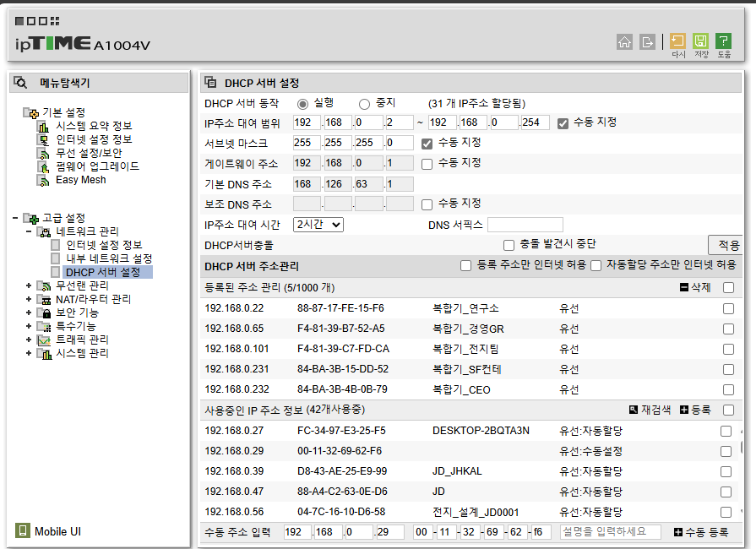The height and width of the screenshot is (549, 756).
Task: Click the 고급 설정 folder icon
Action: pos(31,219)
